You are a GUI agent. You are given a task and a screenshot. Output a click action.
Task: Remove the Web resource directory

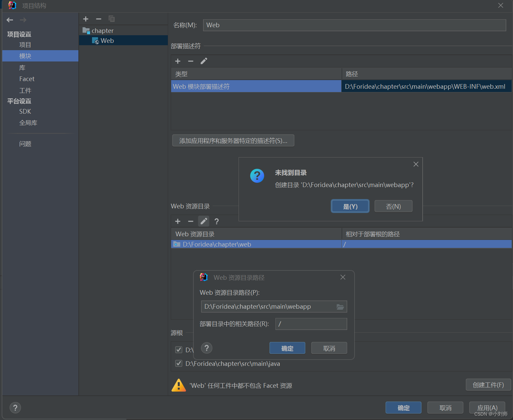click(x=191, y=221)
